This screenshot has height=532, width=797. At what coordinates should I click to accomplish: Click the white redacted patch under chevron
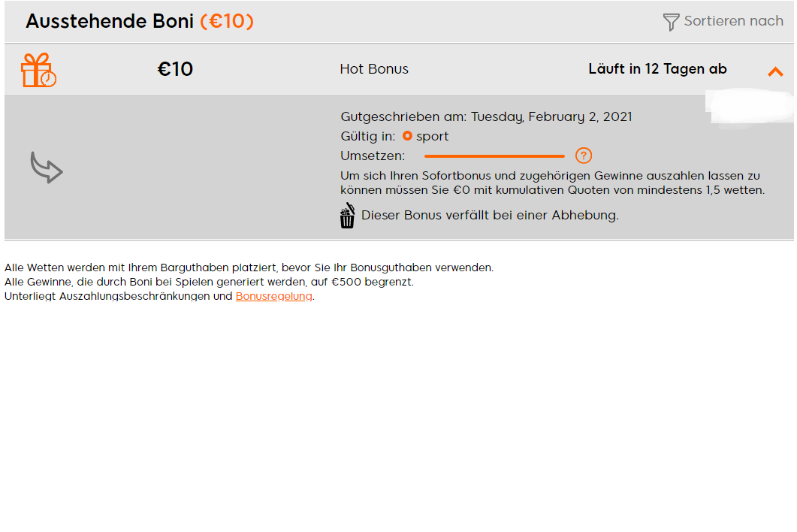coord(750,106)
